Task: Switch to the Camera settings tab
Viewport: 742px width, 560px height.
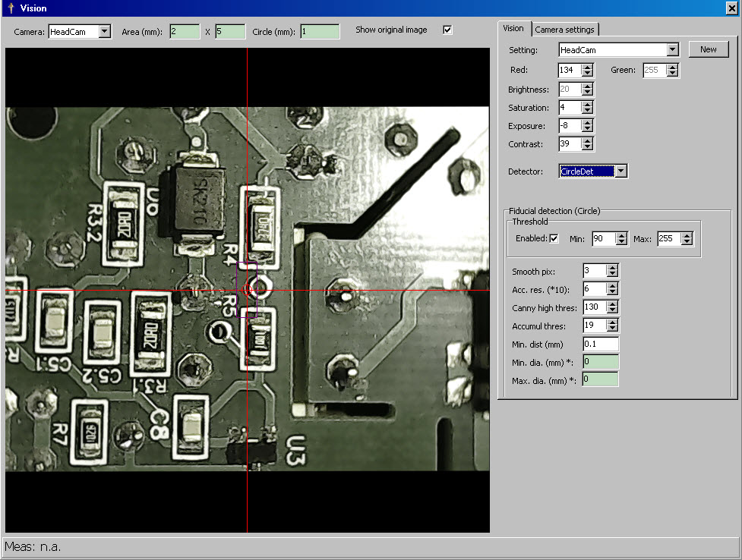Action: [564, 30]
